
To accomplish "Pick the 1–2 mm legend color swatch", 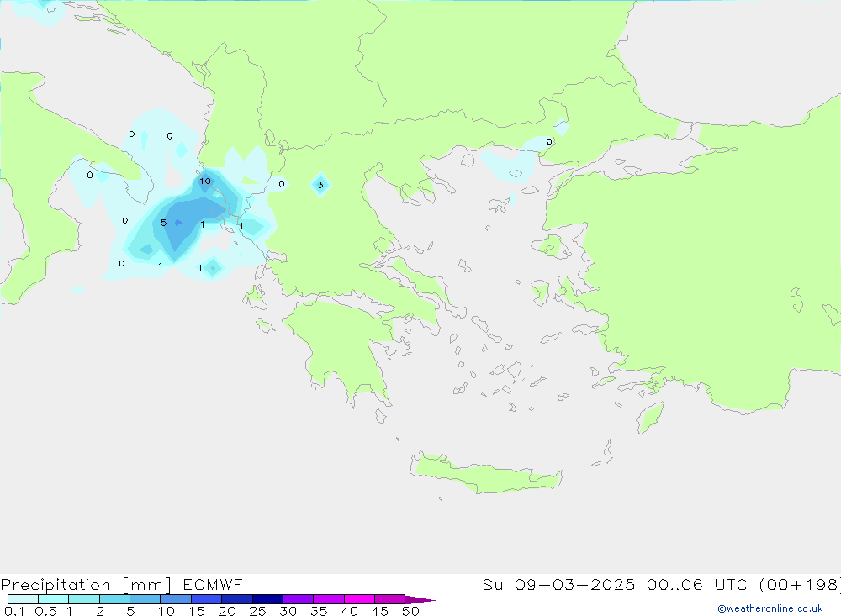I will click(x=84, y=599).
